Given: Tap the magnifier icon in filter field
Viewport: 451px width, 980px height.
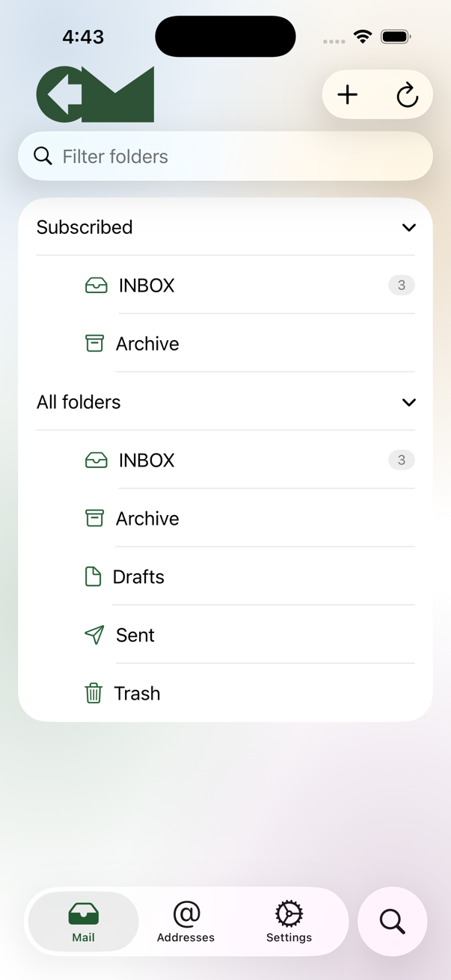Looking at the screenshot, I should (x=43, y=155).
